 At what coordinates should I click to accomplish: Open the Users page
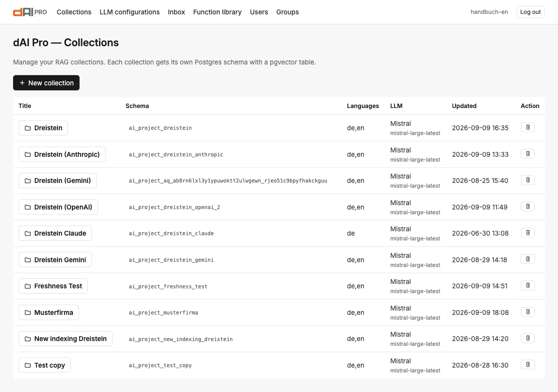tap(259, 12)
